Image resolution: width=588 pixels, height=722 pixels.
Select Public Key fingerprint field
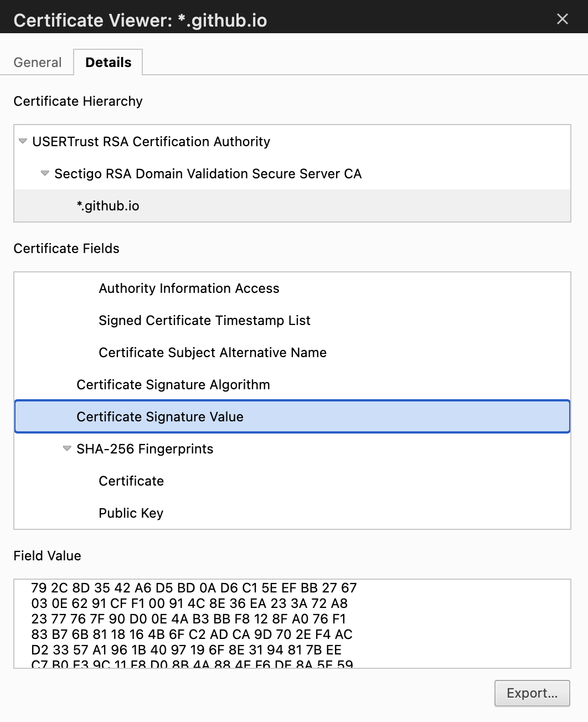[x=292, y=513]
